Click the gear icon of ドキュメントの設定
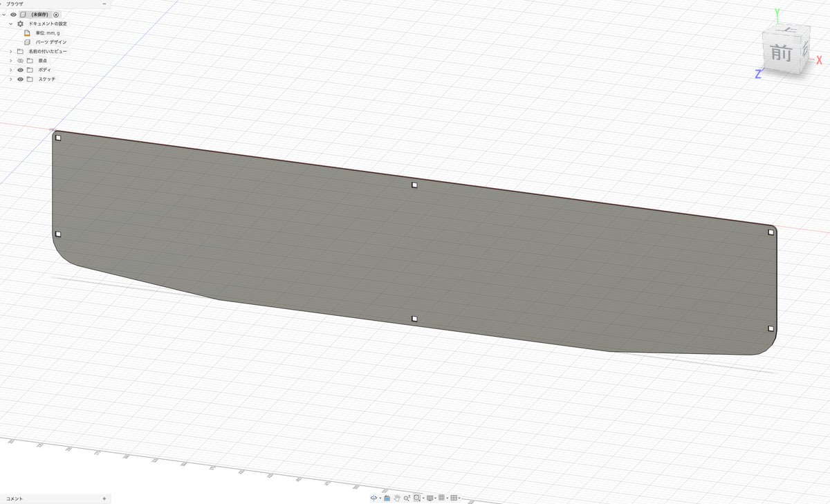Screen dimensions: 830x504 coord(20,24)
